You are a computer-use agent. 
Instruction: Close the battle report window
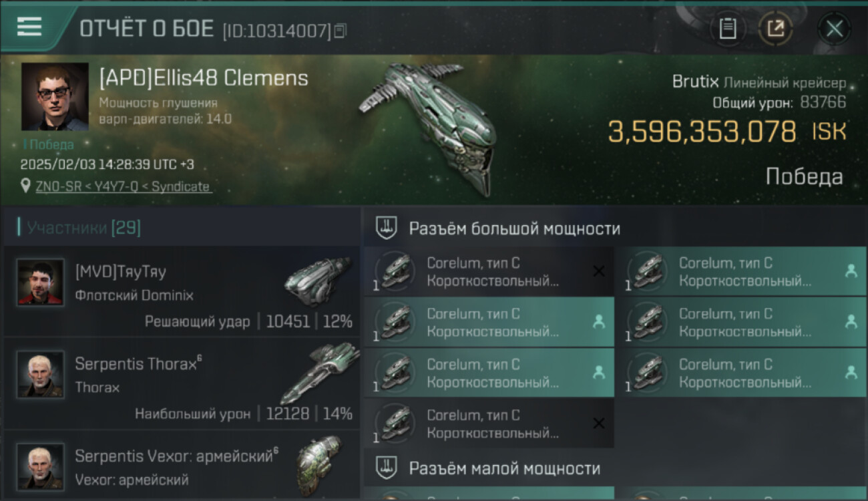834,29
